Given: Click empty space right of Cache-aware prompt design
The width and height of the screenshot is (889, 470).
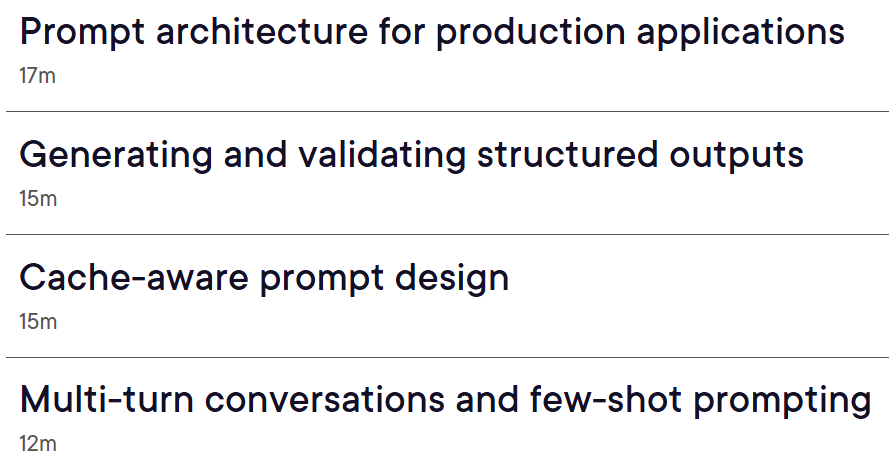Looking at the screenshot, I should (x=697, y=278).
